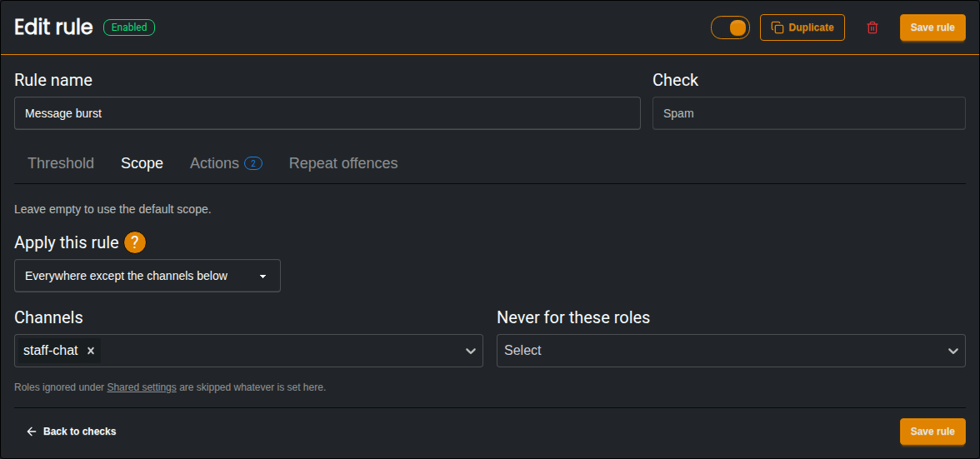Open the Shared settings link
The height and width of the screenshot is (459, 980).
pos(142,387)
